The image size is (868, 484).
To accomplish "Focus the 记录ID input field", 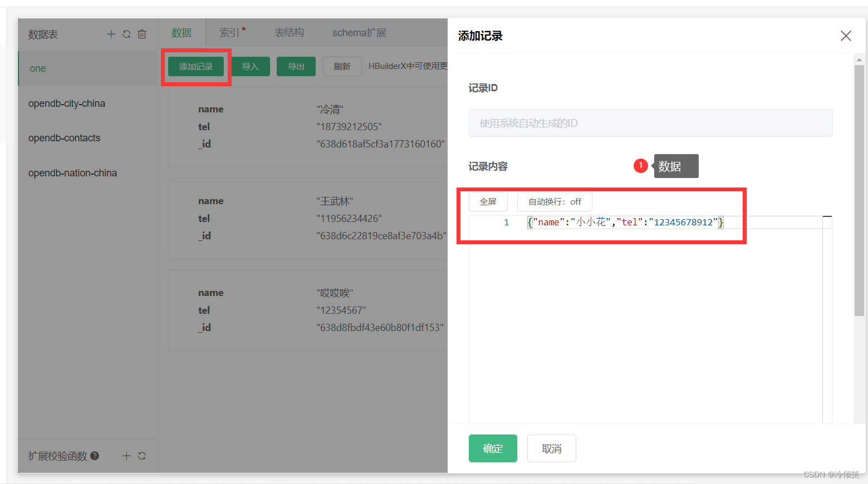I will coord(650,123).
